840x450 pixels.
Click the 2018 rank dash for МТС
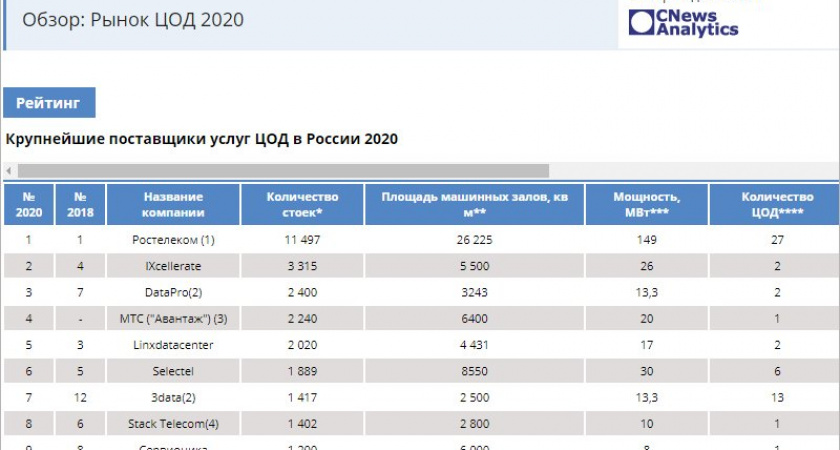pyautogui.click(x=80, y=319)
